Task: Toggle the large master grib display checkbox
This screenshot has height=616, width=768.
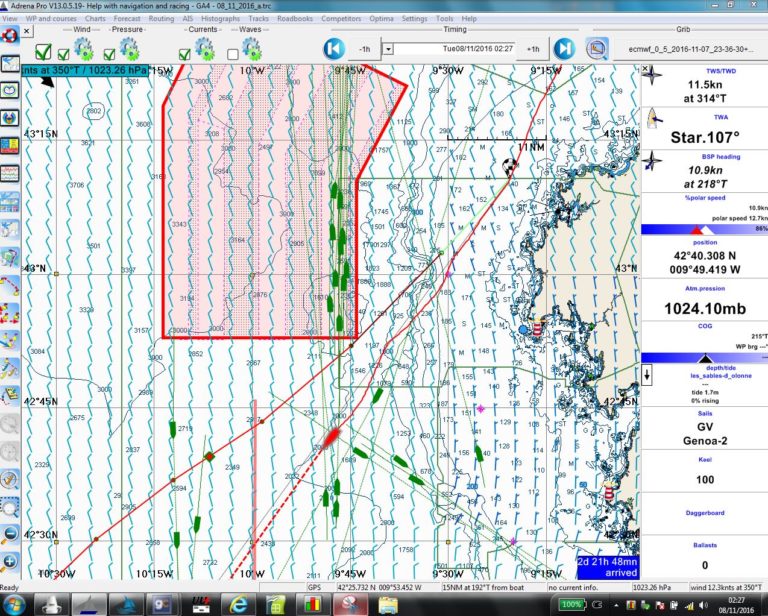Action: click(43, 52)
